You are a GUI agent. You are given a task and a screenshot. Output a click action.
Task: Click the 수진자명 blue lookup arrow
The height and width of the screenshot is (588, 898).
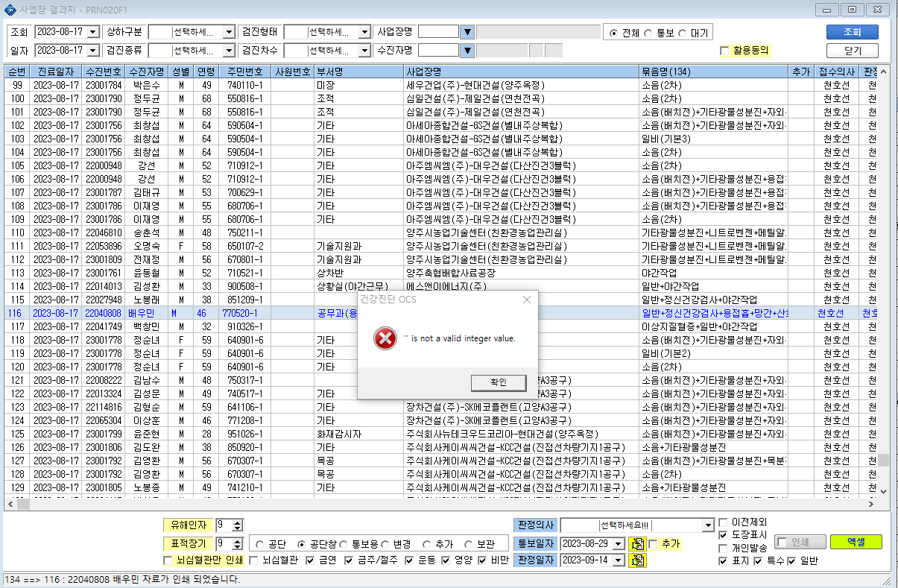coord(467,50)
